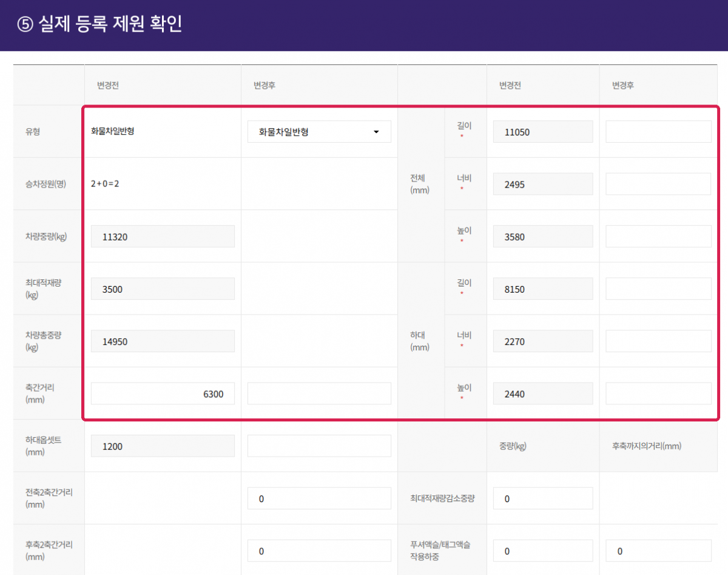Click the 승차정원(명) label

pyautogui.click(x=45, y=184)
